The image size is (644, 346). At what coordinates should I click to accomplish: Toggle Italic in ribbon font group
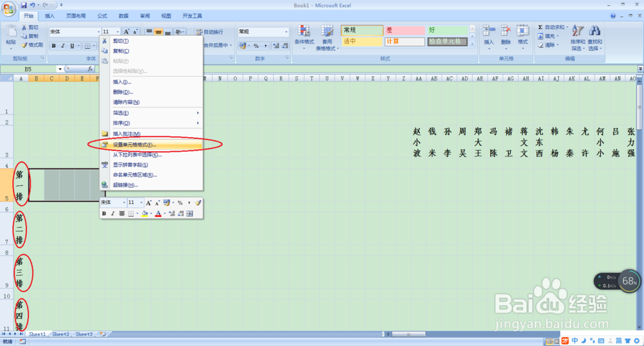click(63, 46)
